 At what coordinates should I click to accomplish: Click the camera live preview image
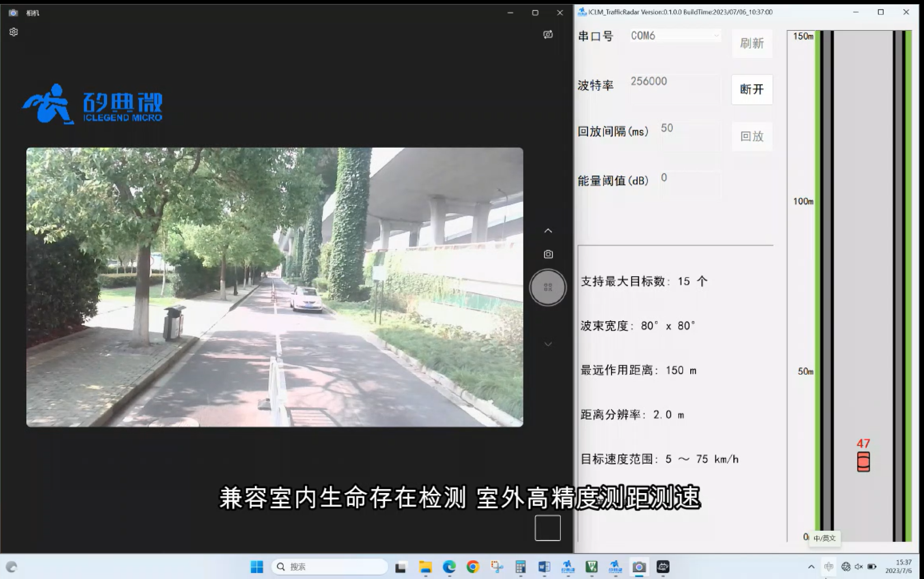click(275, 287)
